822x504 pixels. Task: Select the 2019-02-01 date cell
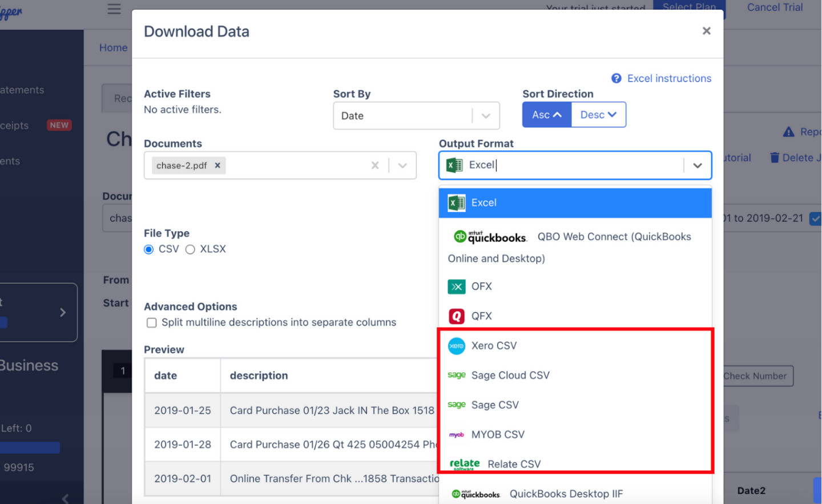[x=183, y=479]
